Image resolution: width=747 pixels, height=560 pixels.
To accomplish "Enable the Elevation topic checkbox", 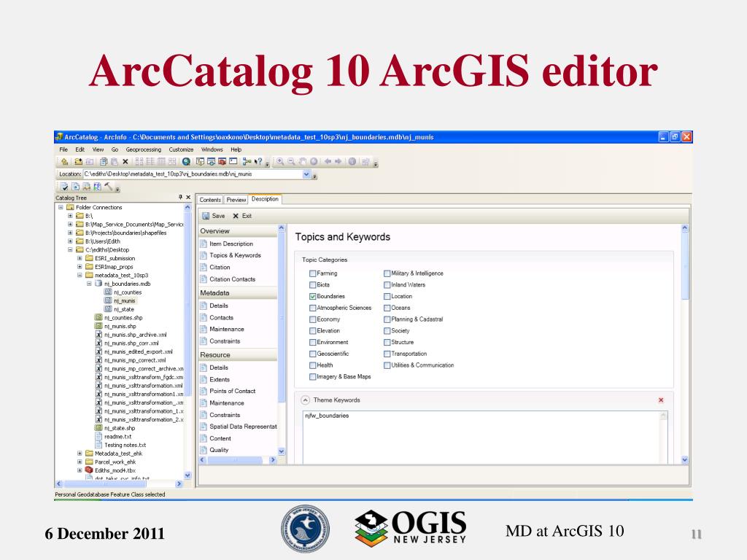I will [x=312, y=331].
